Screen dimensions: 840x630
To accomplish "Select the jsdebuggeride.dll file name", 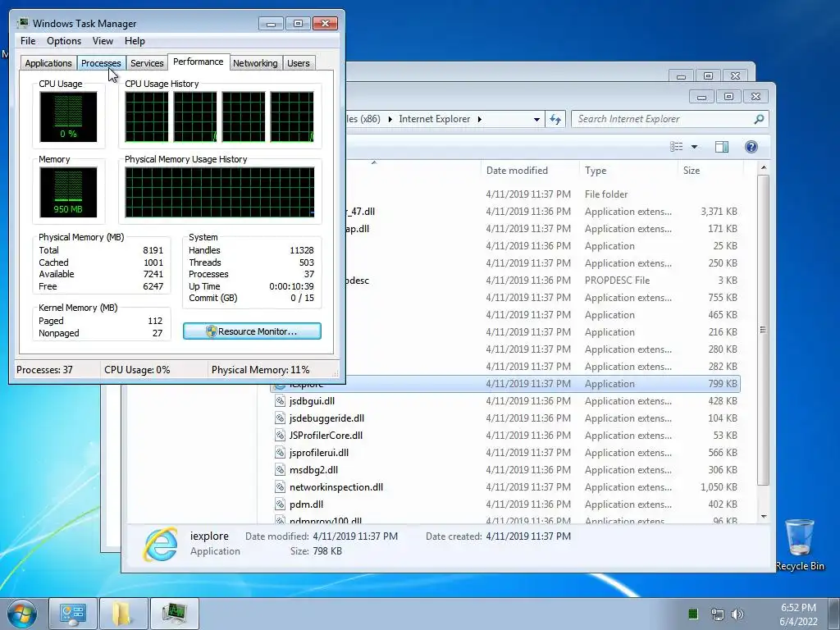I will pyautogui.click(x=326, y=418).
